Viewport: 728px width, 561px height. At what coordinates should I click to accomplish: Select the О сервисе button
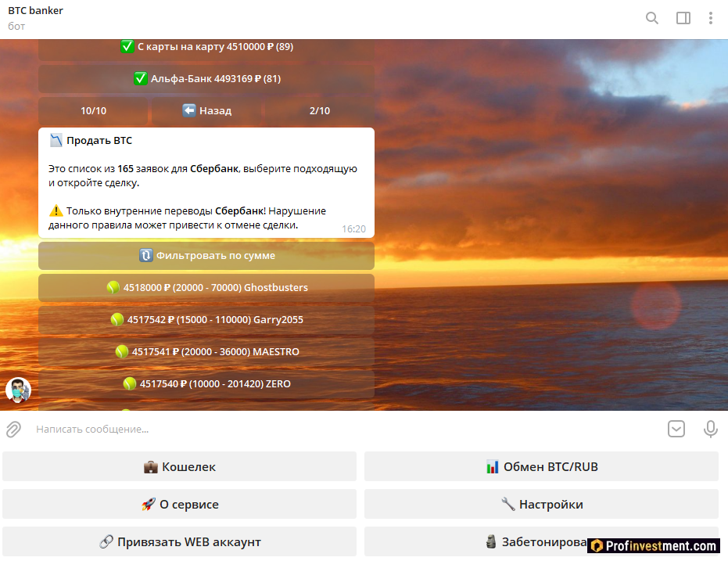(179, 504)
